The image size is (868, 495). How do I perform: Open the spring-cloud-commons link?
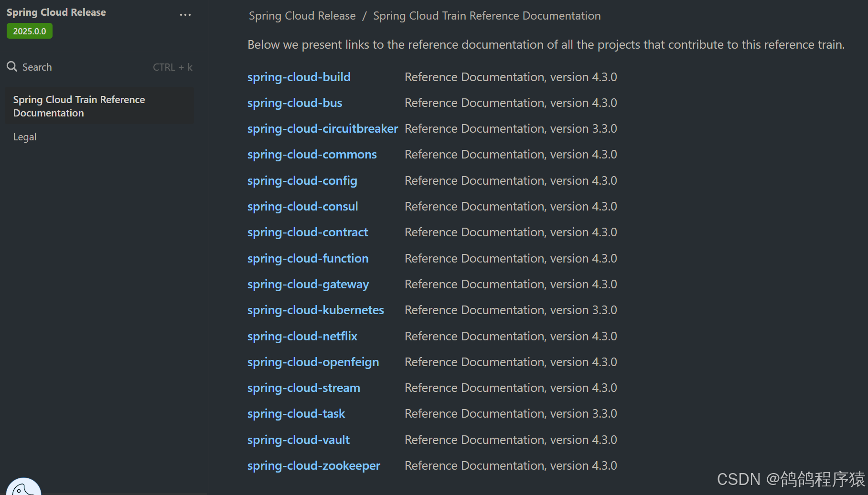point(312,154)
